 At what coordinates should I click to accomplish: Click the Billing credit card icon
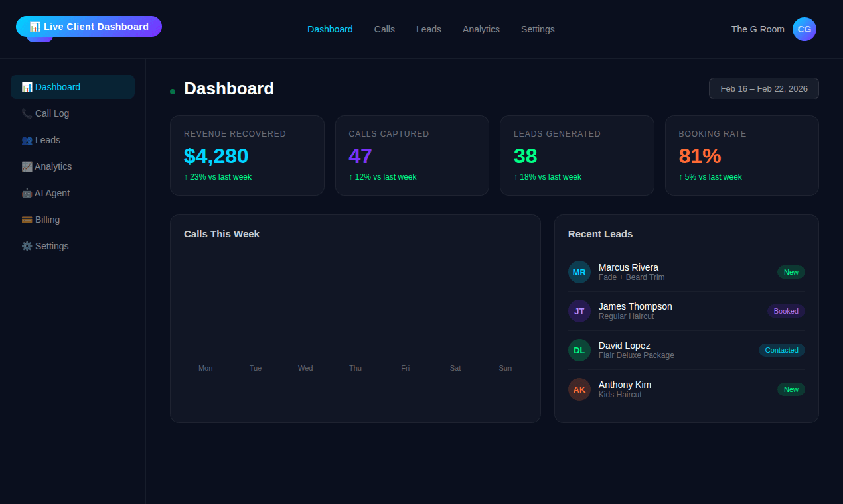click(x=27, y=220)
